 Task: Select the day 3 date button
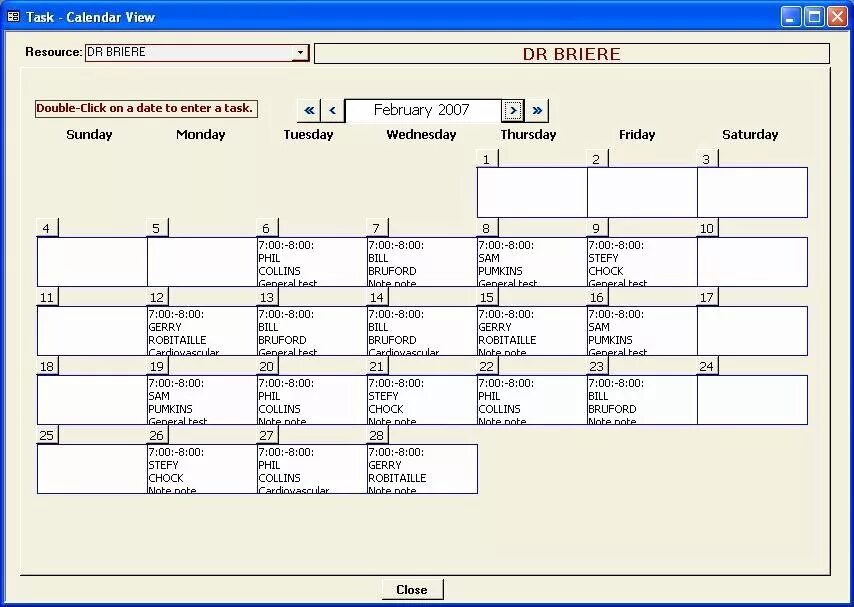tap(707, 159)
